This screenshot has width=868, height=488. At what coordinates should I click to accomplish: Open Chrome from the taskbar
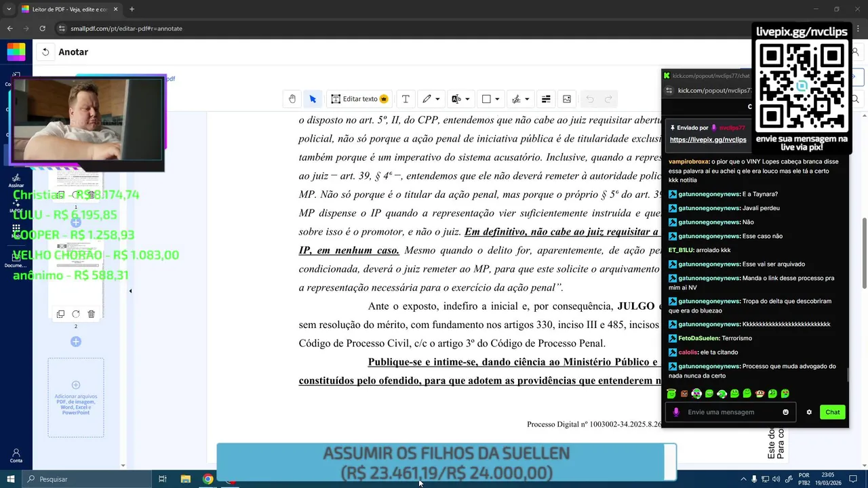tap(208, 479)
